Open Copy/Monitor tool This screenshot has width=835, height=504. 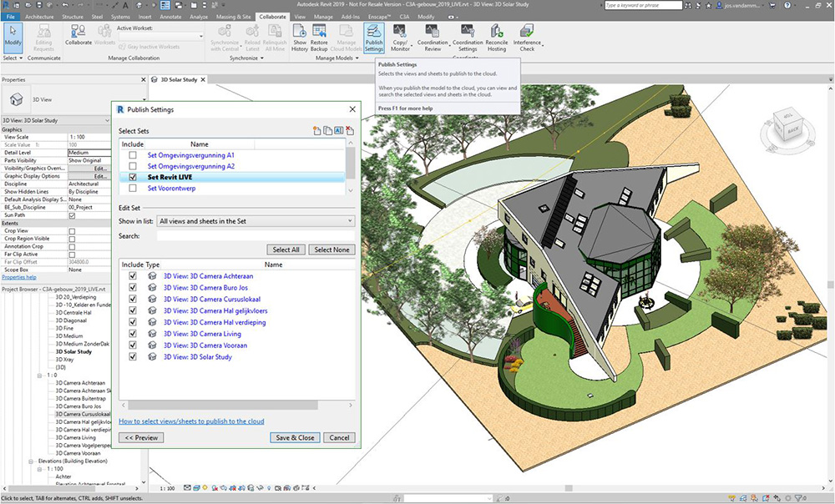pos(400,38)
